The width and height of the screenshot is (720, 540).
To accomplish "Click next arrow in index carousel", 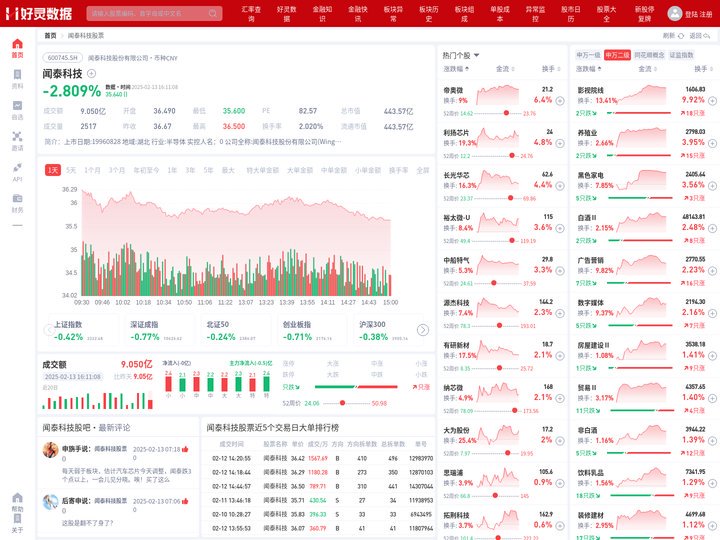I will coord(423,330).
